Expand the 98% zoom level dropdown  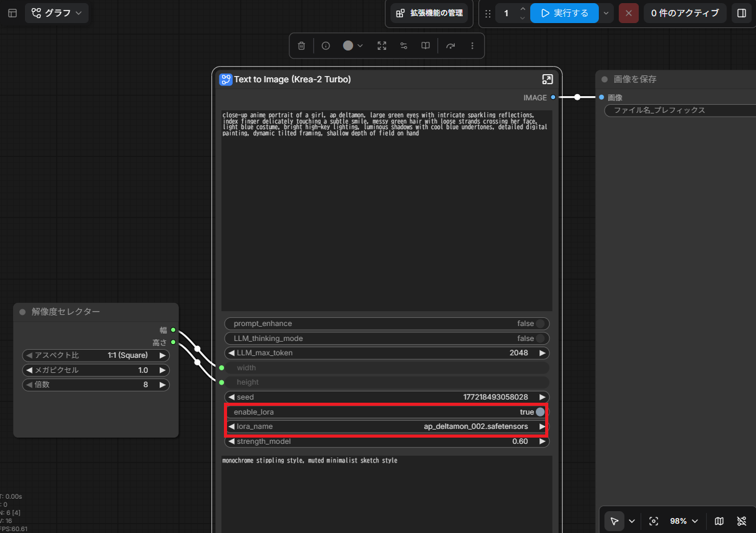coord(685,521)
